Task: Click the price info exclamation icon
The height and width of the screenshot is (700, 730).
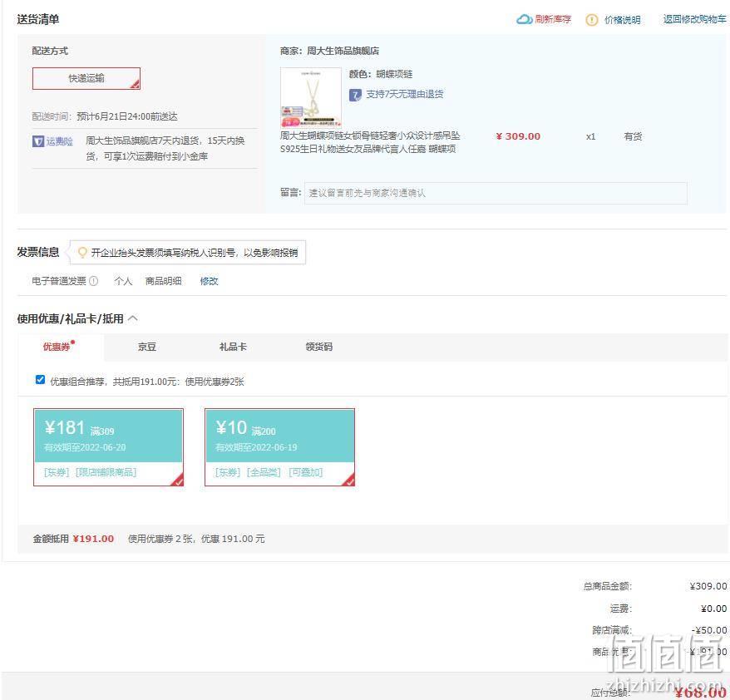Action: [591, 20]
